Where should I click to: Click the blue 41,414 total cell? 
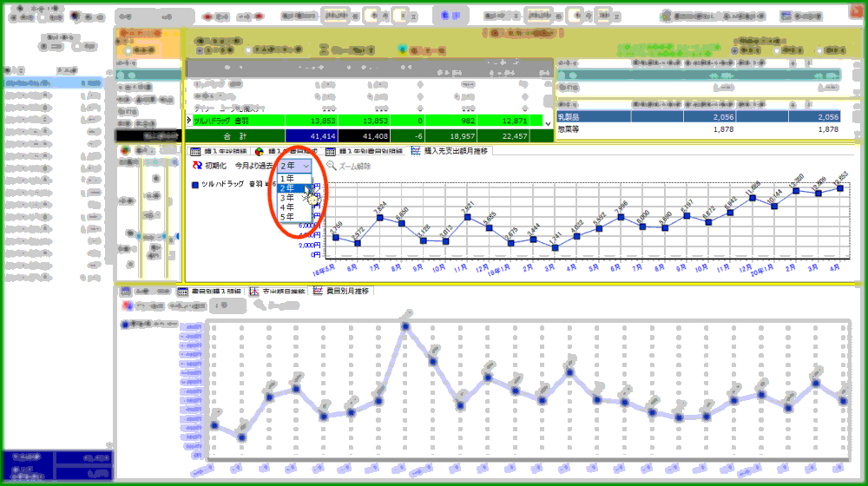point(312,136)
